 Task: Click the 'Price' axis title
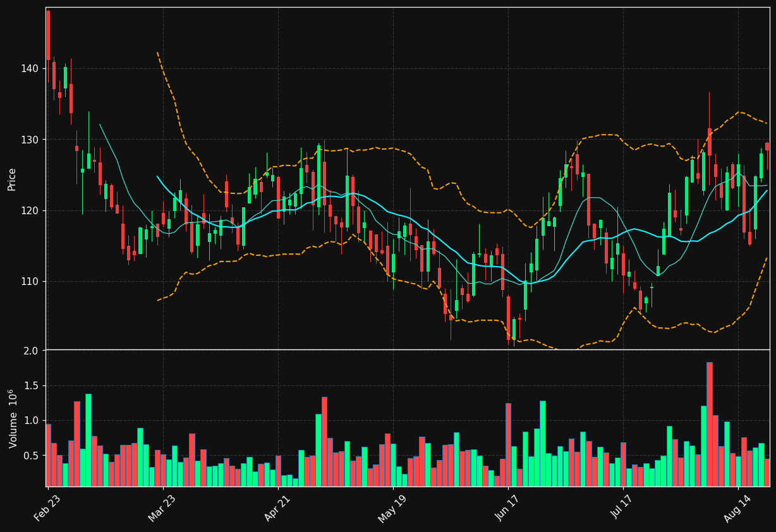(x=12, y=179)
